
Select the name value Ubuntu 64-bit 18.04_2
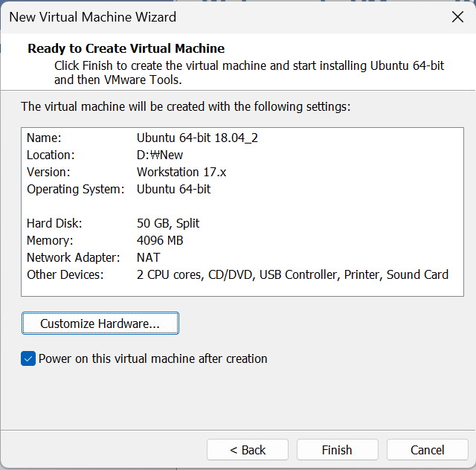[197, 138]
